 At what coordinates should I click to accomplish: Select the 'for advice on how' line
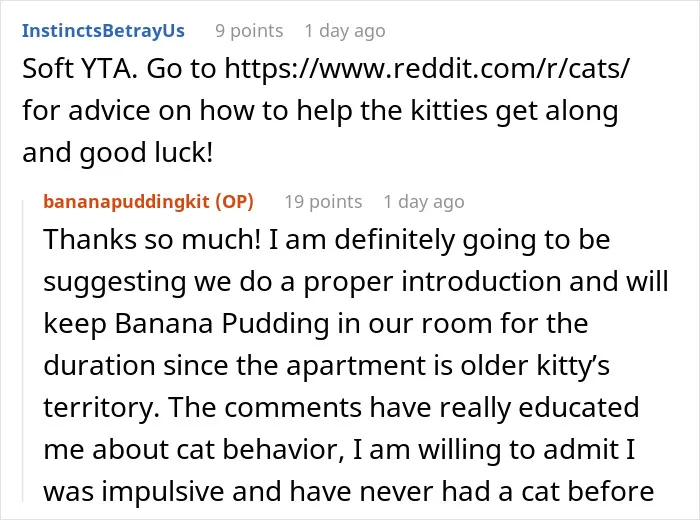(x=320, y=110)
